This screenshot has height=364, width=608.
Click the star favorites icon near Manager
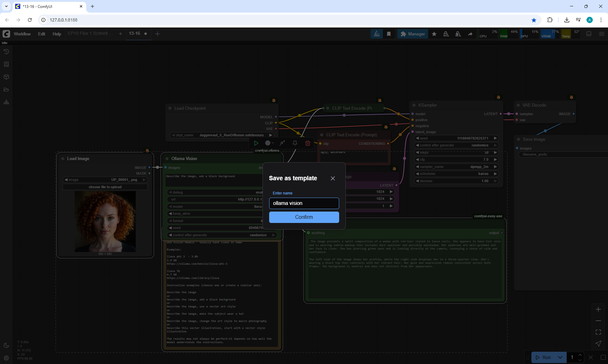pyautogui.click(x=434, y=34)
